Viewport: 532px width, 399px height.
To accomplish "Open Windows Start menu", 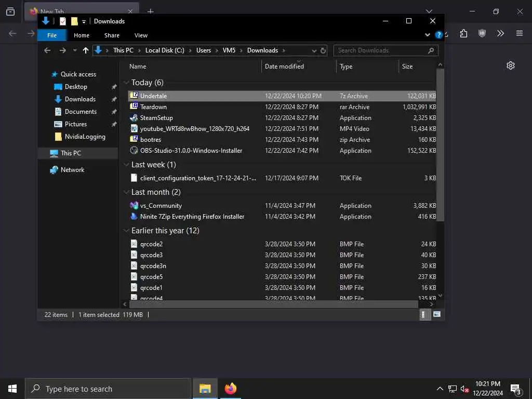I will (x=12, y=389).
